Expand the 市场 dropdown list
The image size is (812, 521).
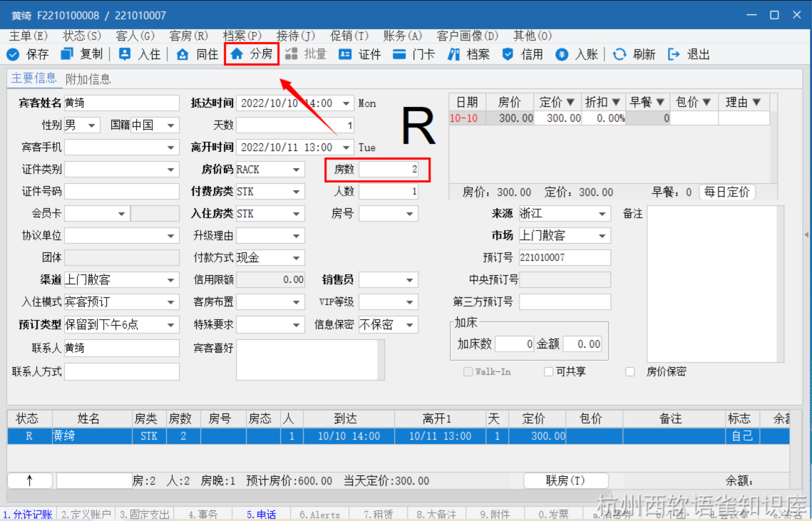(602, 236)
